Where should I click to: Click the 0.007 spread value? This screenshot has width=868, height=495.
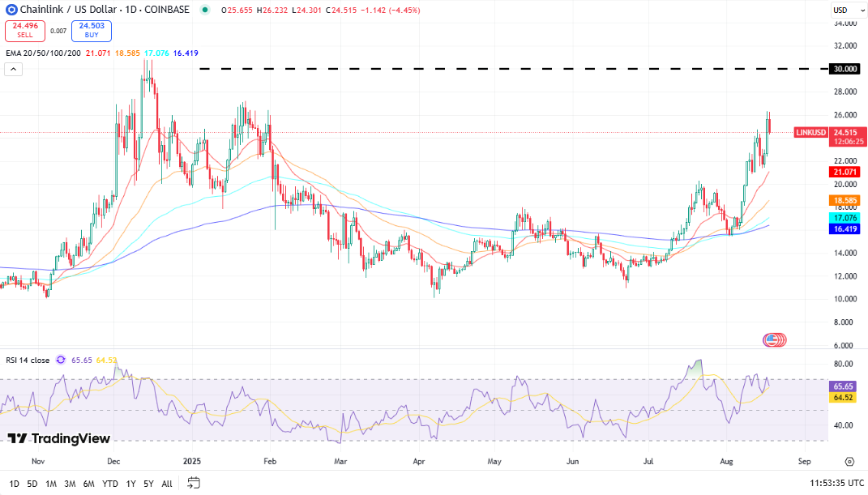tap(58, 31)
